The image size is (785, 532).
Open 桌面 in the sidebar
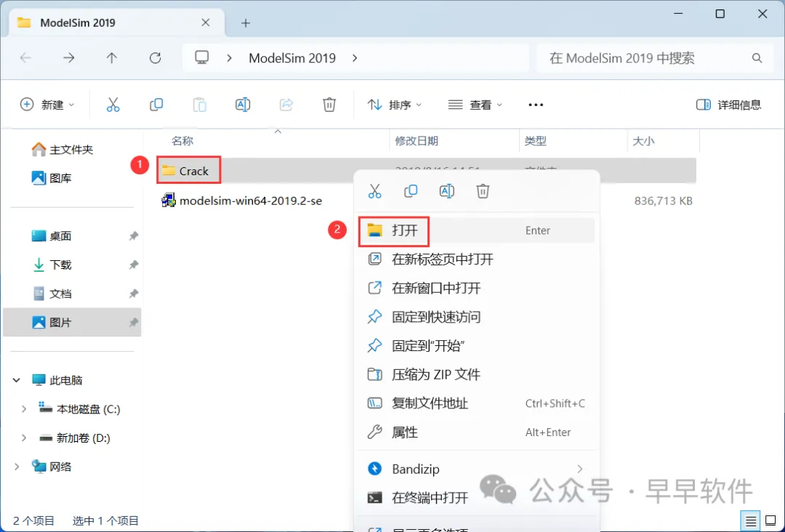(71, 235)
